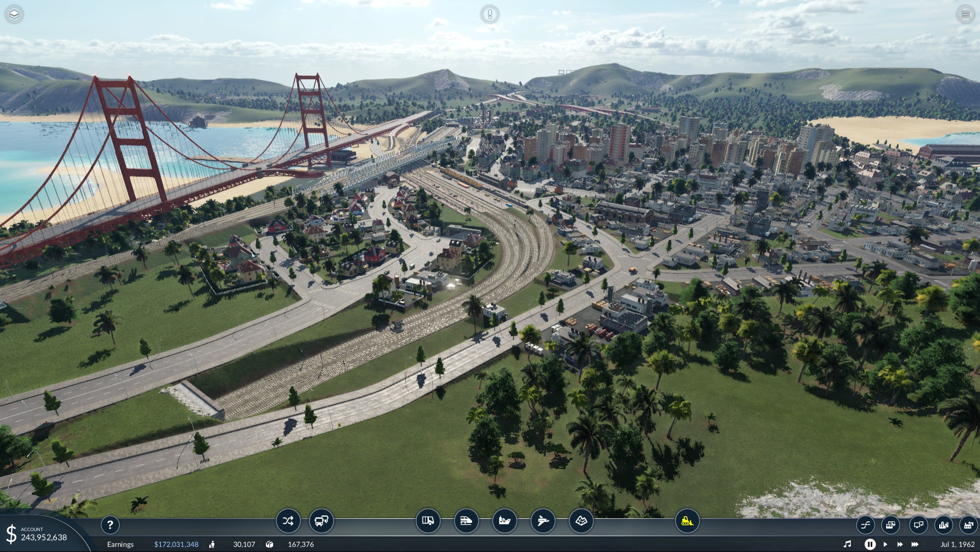Image resolution: width=980 pixels, height=552 pixels.
Task: Open the road construction menu
Action: point(428,521)
